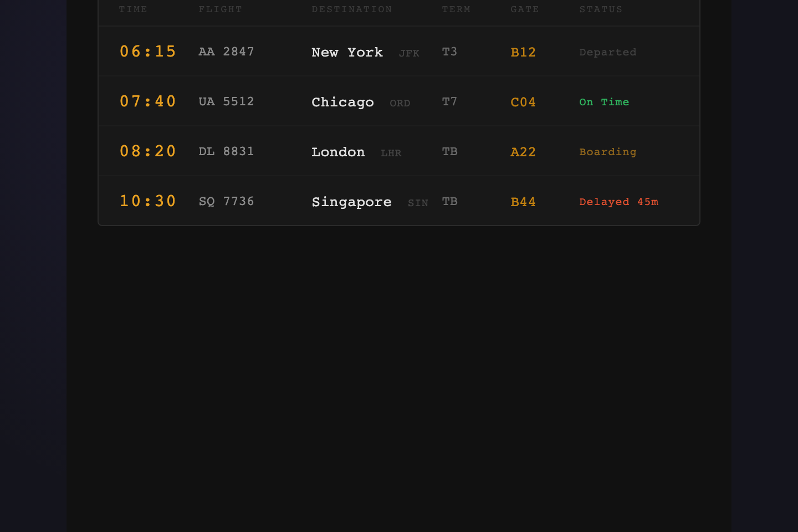Click the Departed status

(x=608, y=52)
